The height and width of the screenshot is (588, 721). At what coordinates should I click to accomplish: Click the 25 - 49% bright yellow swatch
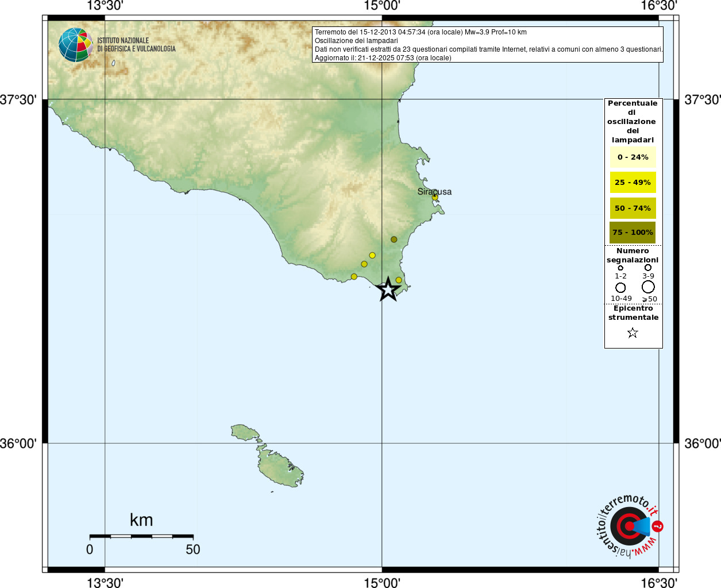point(633,183)
